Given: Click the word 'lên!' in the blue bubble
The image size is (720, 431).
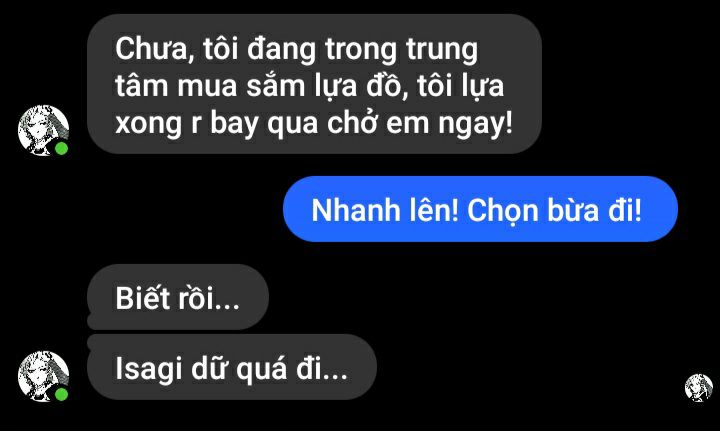Looking at the screenshot, I should click(x=433, y=210).
